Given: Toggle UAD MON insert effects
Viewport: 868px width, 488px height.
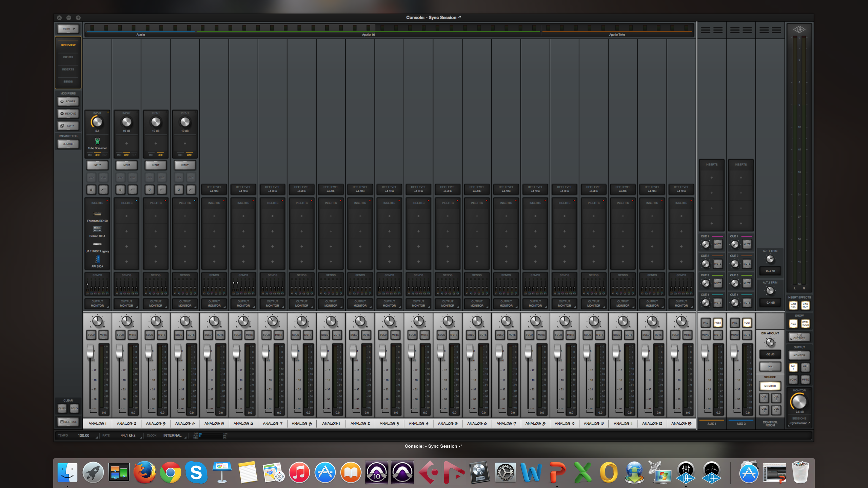Looking at the screenshot, I should (805, 305).
